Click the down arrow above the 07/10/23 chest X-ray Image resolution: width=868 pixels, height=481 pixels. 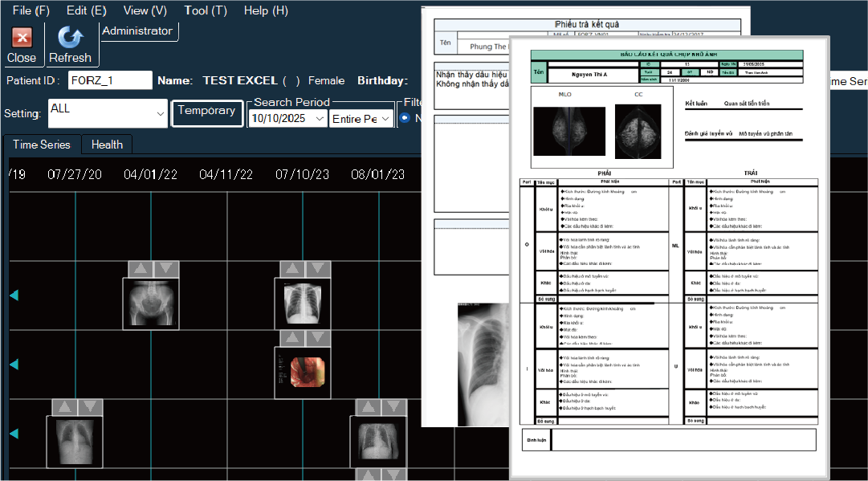coord(317,269)
